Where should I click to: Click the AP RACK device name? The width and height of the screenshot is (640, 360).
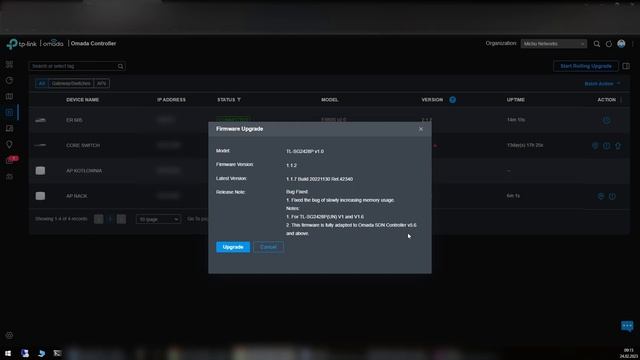77,196
